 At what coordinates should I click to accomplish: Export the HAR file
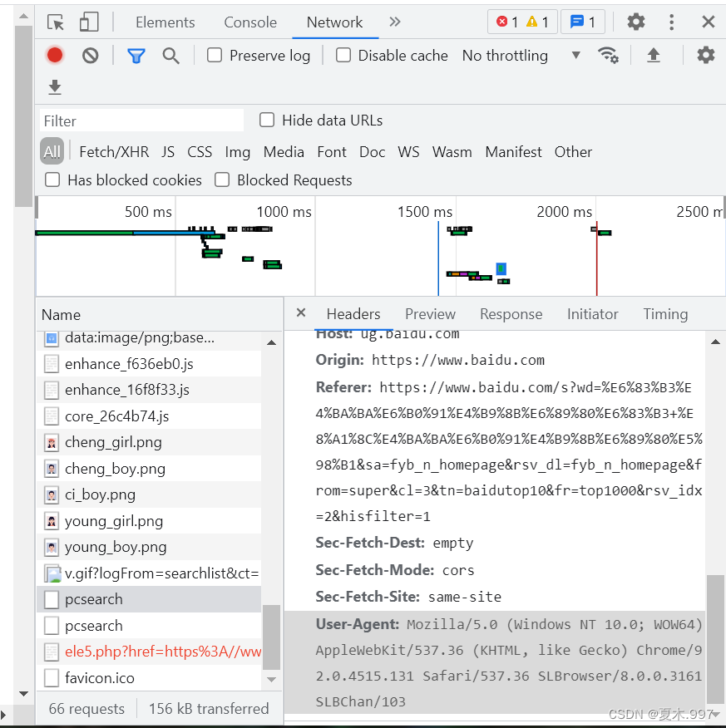click(x=55, y=86)
